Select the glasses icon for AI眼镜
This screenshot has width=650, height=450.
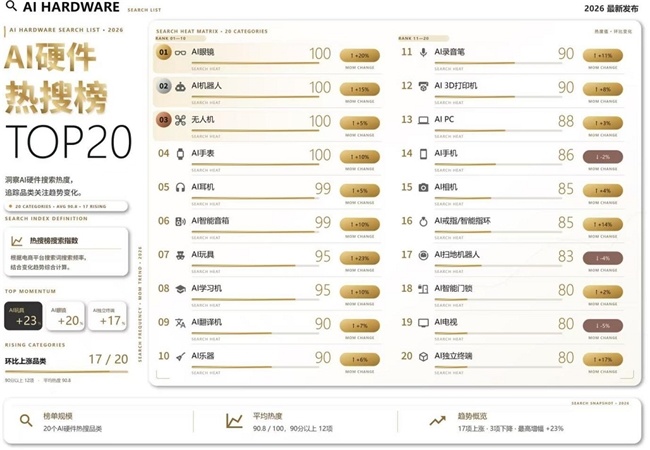click(180, 53)
